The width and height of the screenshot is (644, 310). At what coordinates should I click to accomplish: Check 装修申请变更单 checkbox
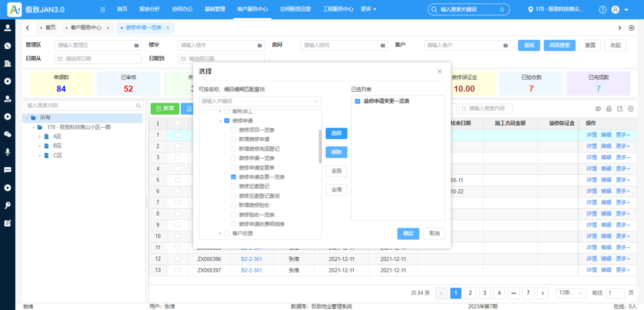233,167
